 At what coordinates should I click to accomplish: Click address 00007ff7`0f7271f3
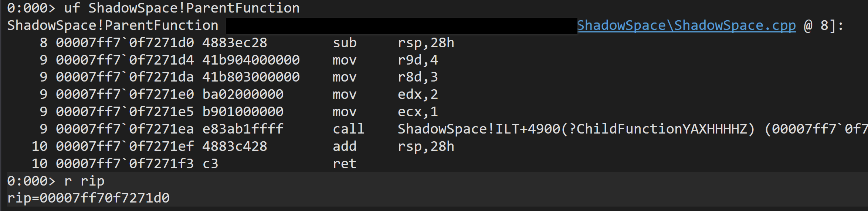coord(125,163)
